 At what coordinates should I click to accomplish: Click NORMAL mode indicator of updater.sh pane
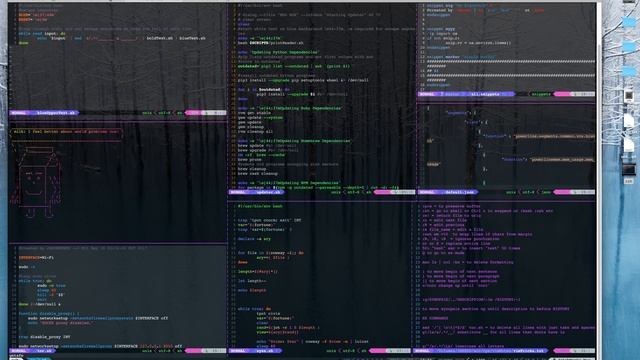click(238, 192)
